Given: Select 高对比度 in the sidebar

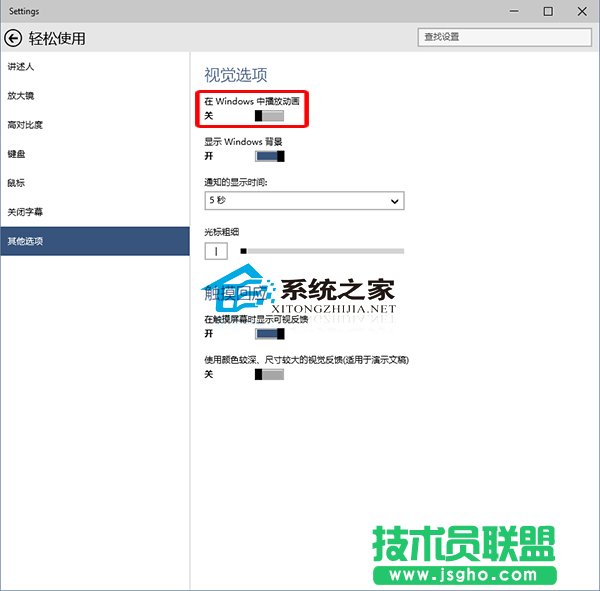Looking at the screenshot, I should (95, 125).
